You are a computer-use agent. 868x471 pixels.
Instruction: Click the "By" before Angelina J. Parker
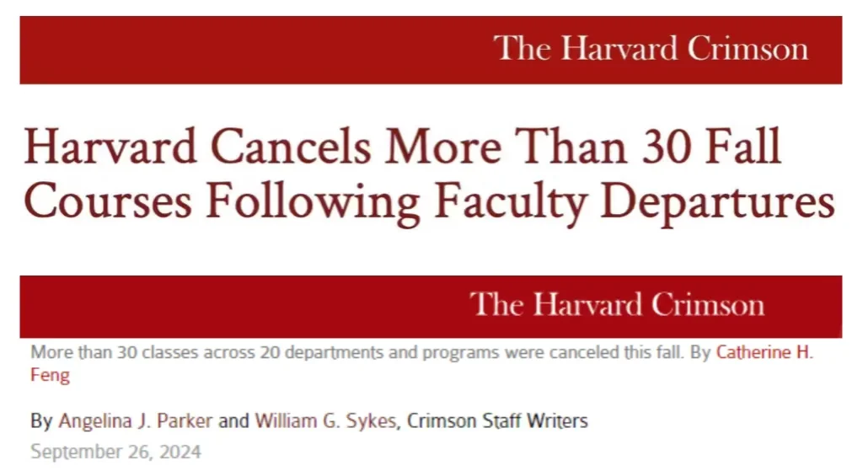tap(40, 421)
